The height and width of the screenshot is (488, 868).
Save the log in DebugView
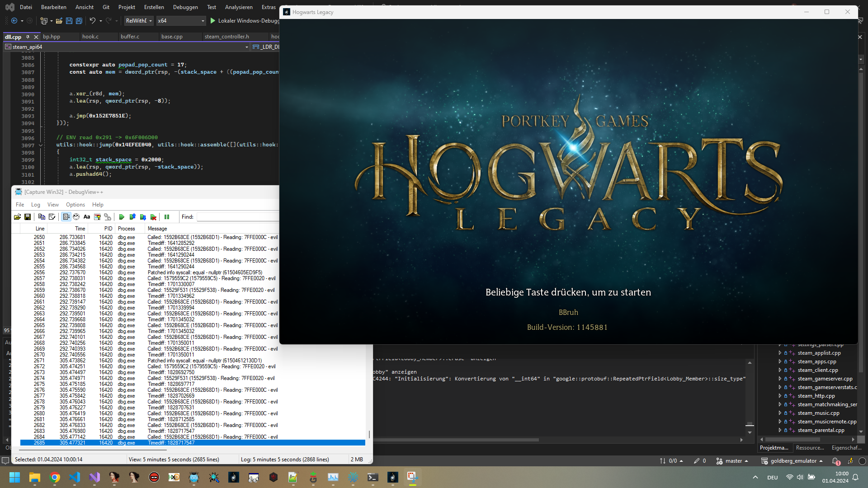(x=28, y=217)
